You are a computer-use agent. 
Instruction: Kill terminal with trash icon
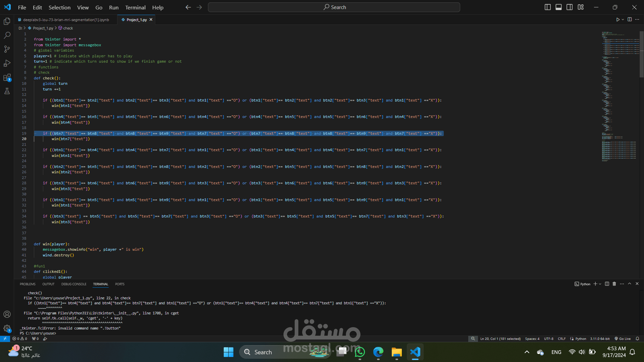(614, 284)
